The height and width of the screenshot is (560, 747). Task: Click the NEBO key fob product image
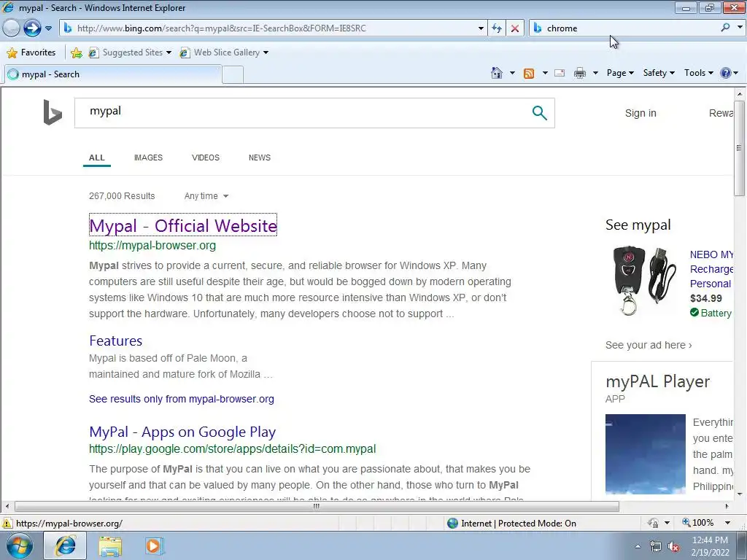pyautogui.click(x=645, y=281)
